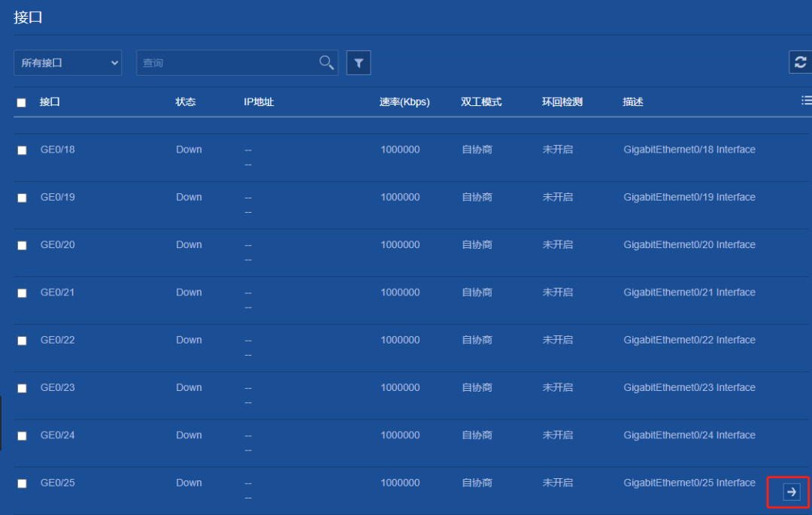Viewport: 812px width, 515px height.
Task: Open the filter funnel button
Action: click(x=359, y=62)
